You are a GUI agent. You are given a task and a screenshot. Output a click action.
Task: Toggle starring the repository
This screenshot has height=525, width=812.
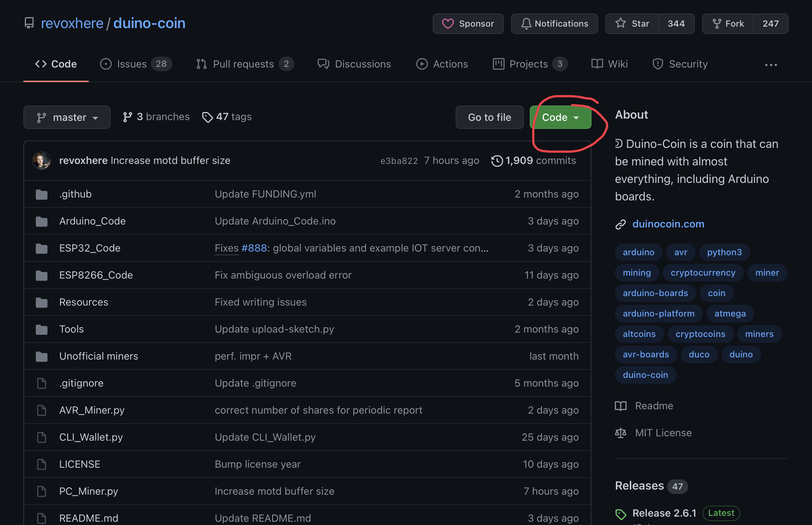(633, 23)
